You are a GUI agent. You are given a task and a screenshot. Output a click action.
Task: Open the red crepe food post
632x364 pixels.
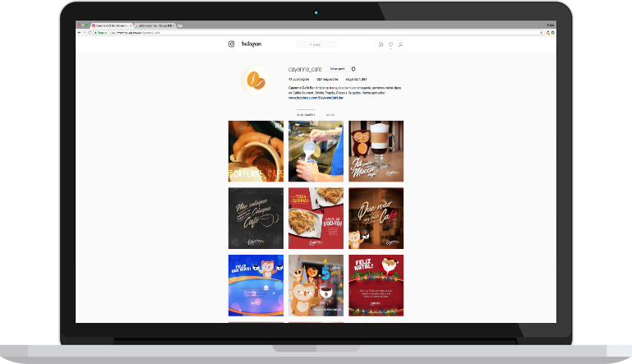click(316, 218)
